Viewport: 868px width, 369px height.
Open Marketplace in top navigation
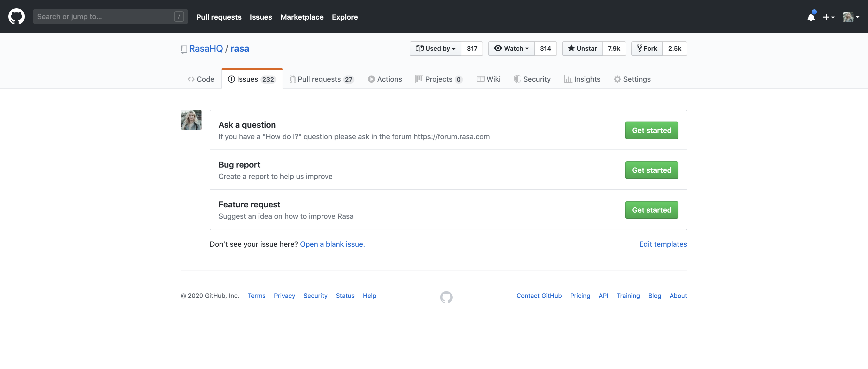coord(302,17)
